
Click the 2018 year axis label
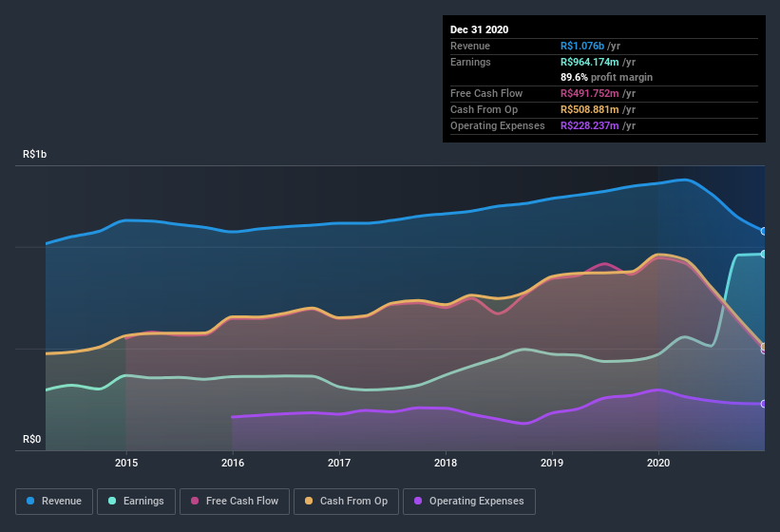[x=445, y=463]
